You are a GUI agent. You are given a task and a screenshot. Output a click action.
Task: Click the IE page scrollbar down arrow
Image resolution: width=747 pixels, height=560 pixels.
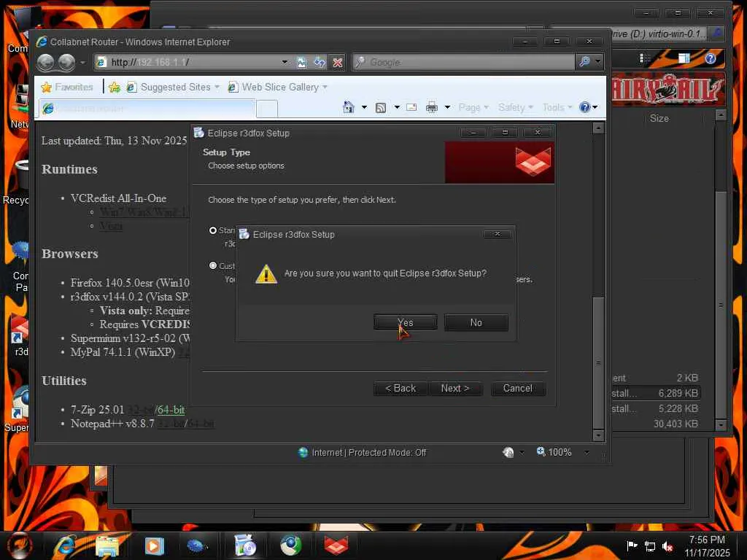pyautogui.click(x=598, y=435)
